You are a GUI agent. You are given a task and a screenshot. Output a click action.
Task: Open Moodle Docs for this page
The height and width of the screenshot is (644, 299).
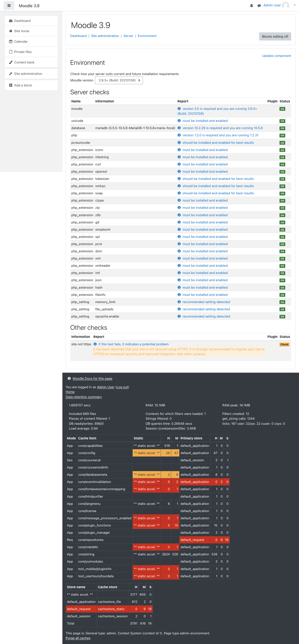coord(93,379)
